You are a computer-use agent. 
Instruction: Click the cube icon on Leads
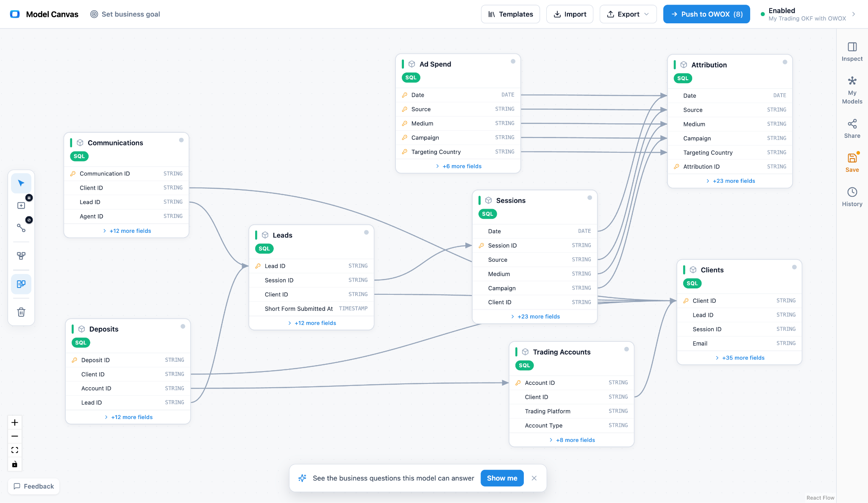click(x=265, y=235)
